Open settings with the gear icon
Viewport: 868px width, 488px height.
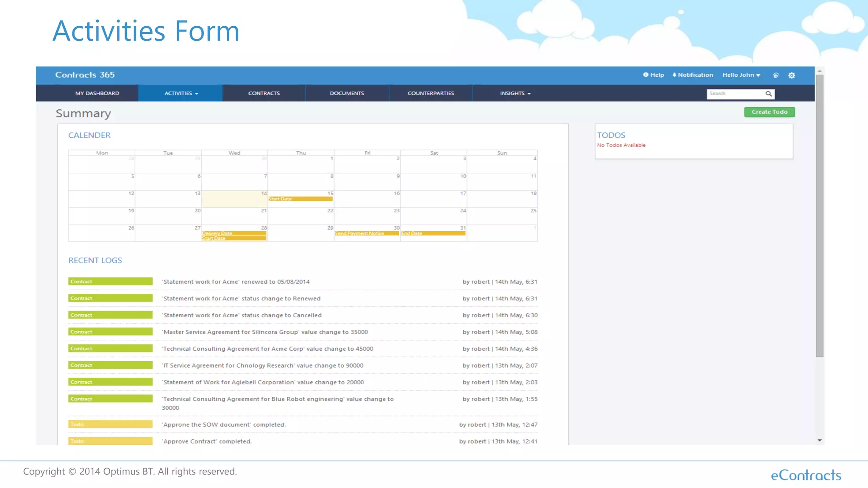coord(792,75)
